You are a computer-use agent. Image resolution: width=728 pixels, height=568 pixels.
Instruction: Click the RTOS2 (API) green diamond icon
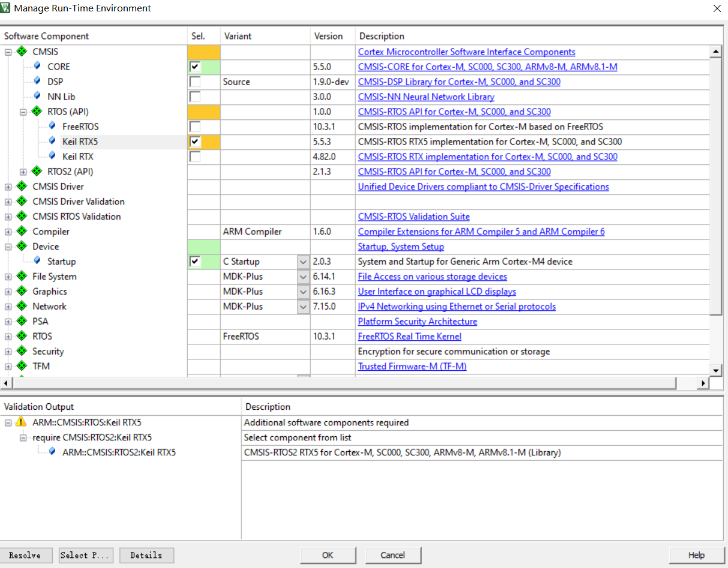(37, 171)
